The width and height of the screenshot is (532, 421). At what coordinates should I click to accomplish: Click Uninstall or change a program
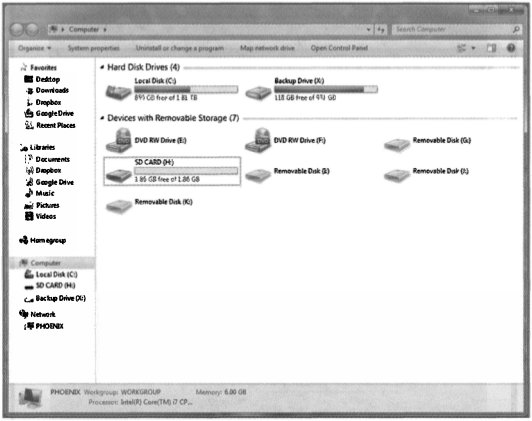click(x=179, y=48)
